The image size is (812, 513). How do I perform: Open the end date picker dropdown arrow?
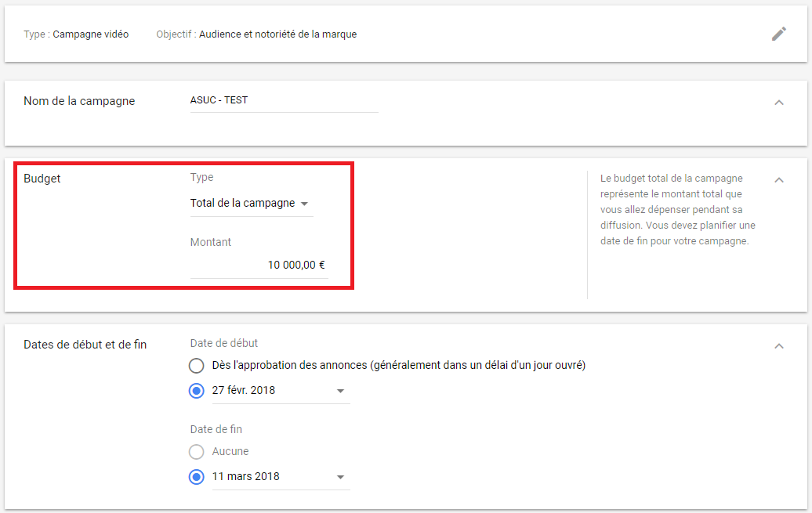click(x=340, y=477)
